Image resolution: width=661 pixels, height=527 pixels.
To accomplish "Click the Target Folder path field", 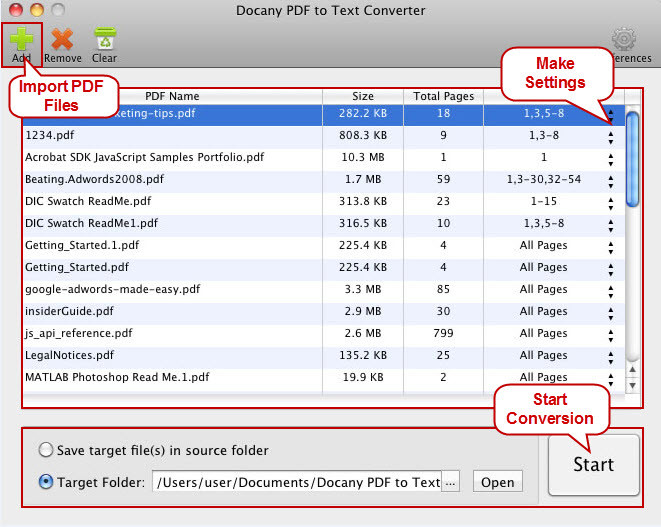I will 296,482.
